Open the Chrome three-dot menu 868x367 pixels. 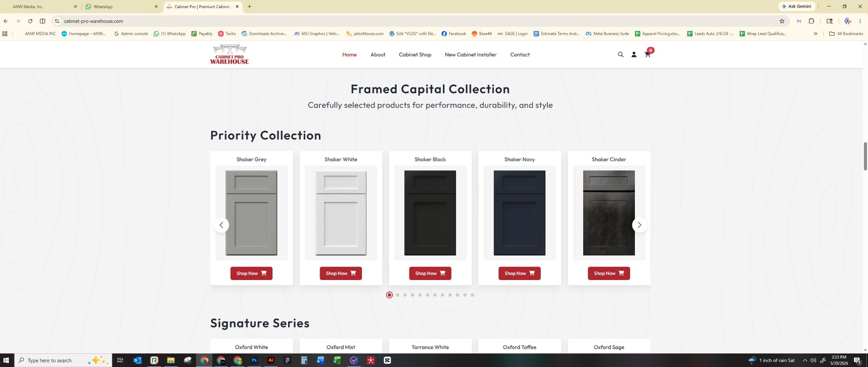pos(860,21)
